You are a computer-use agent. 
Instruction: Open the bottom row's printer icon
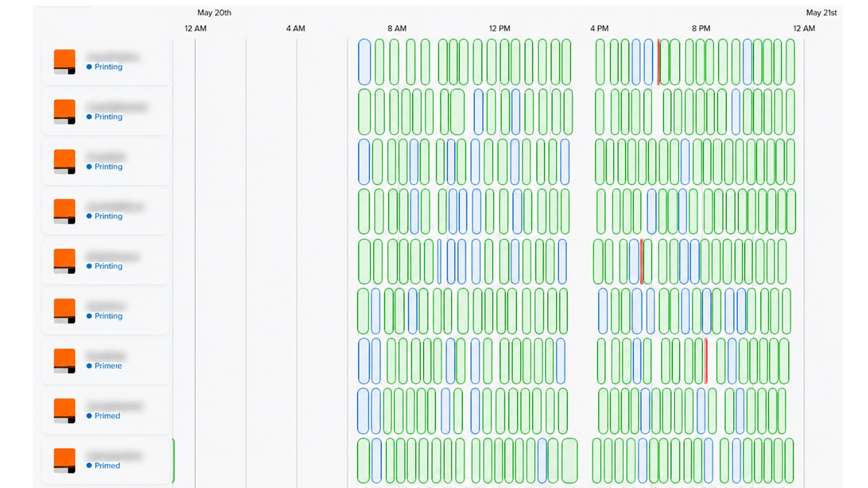[x=65, y=460]
